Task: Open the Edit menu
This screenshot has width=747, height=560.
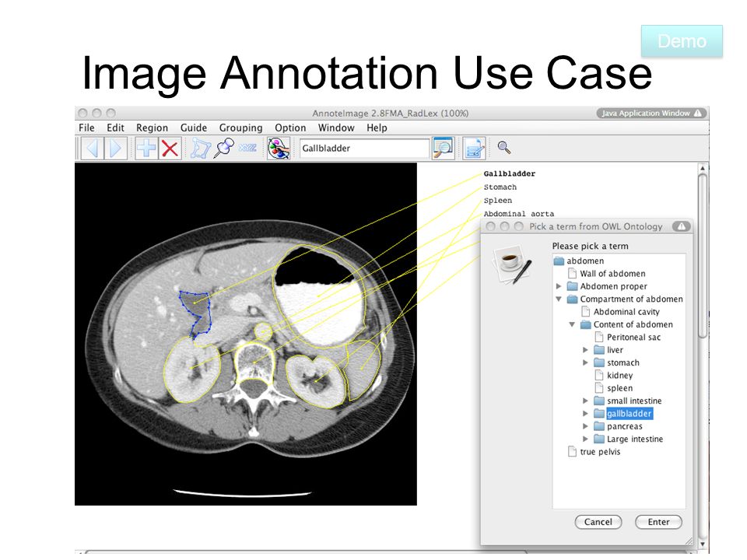Action: (x=115, y=128)
